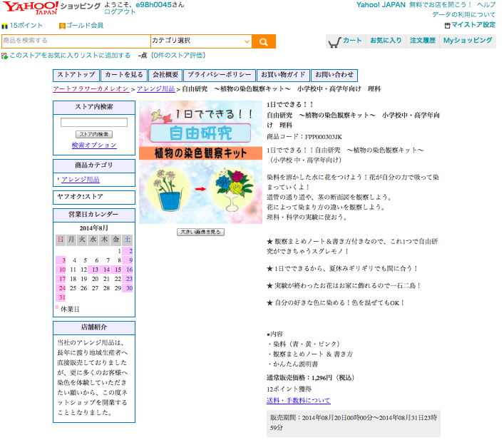Image resolution: width=504 pixels, height=440 pixels.
Task: Open the 注文履歴 menu item
Action: pyautogui.click(x=423, y=41)
